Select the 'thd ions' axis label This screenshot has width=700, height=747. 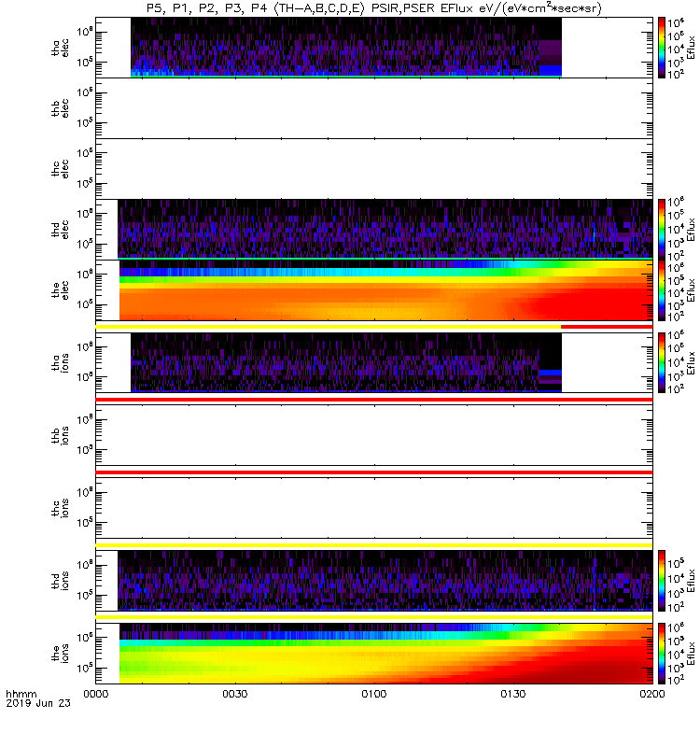click(61, 581)
